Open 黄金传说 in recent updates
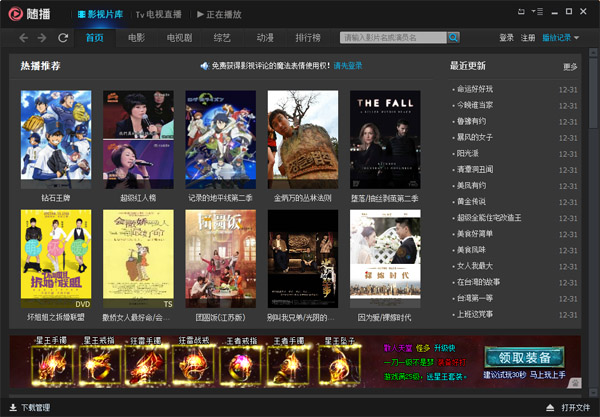Viewport: 600px width, 417px height. pos(471,202)
